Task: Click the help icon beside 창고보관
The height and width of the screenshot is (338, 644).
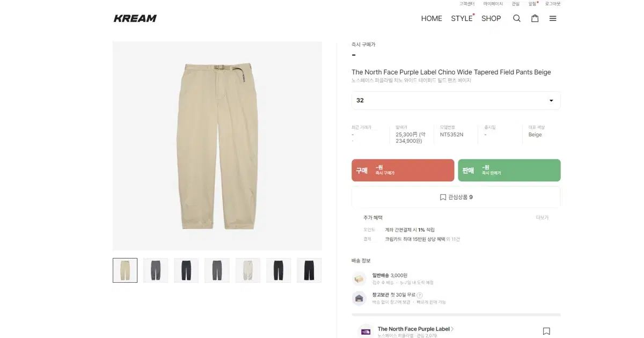Action: 420,295
